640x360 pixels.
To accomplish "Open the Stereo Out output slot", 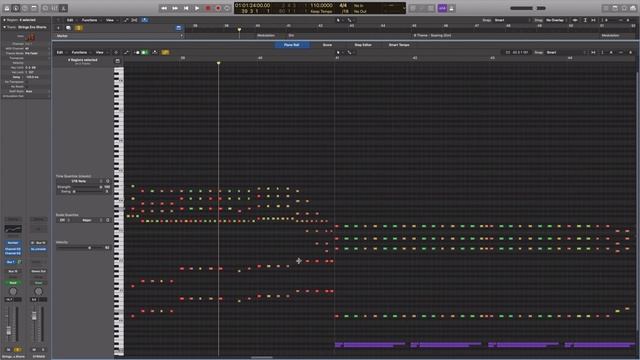I will (x=38, y=271).
